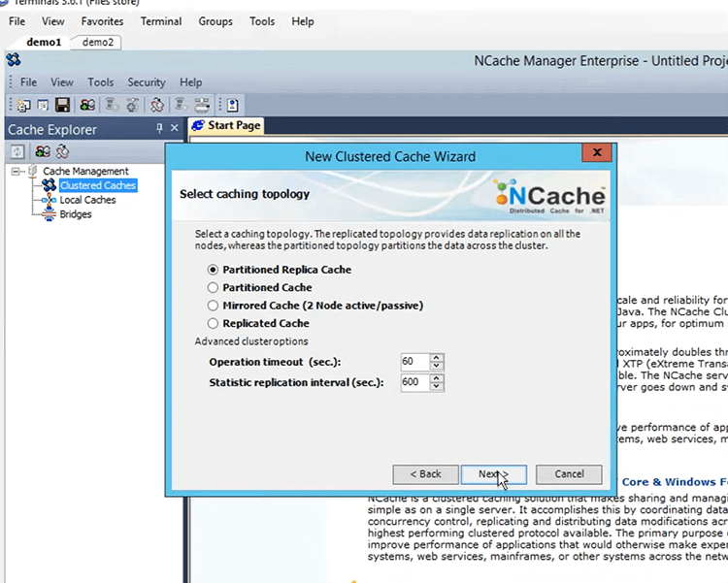Open the Groups menu

[x=215, y=21]
